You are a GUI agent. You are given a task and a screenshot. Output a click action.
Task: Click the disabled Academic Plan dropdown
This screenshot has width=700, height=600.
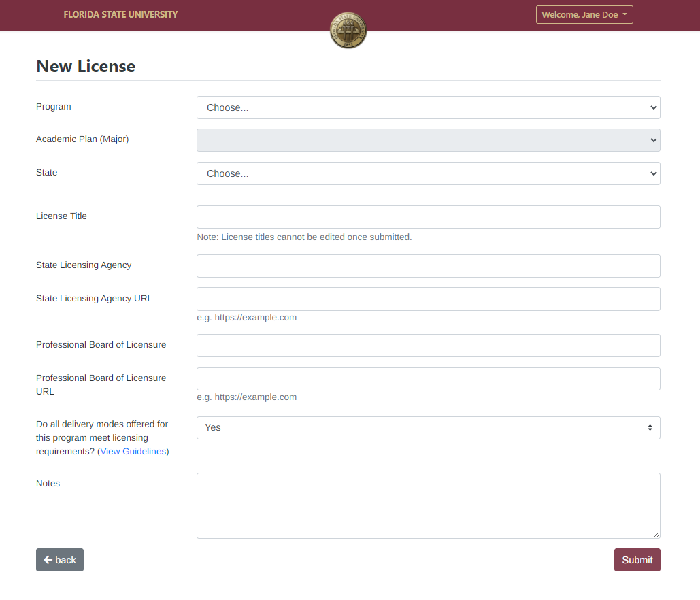(x=428, y=139)
